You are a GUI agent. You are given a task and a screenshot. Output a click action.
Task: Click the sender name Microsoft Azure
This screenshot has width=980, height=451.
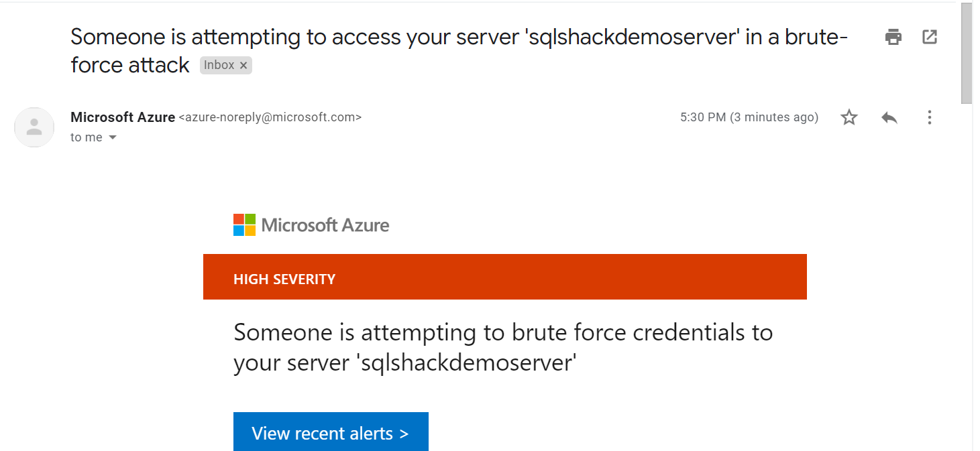[123, 117]
